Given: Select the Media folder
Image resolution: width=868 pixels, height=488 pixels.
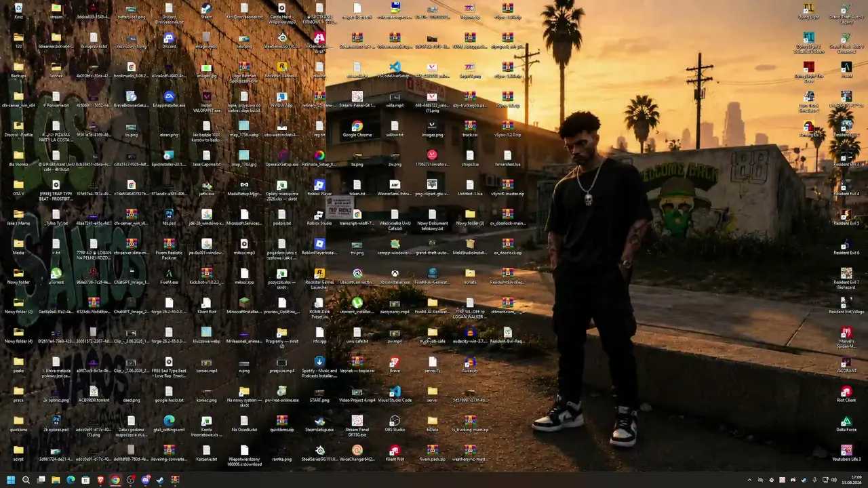Looking at the screenshot, I should [x=18, y=247].
